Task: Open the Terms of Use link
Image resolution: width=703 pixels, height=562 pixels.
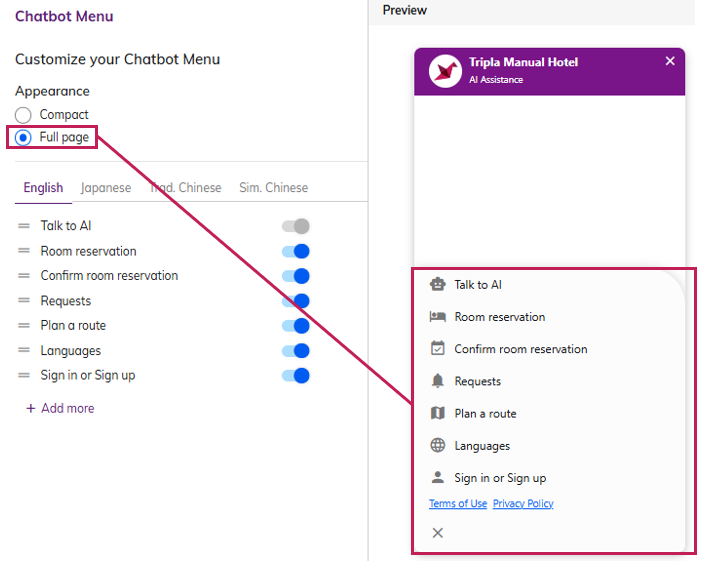Action: coord(458,504)
